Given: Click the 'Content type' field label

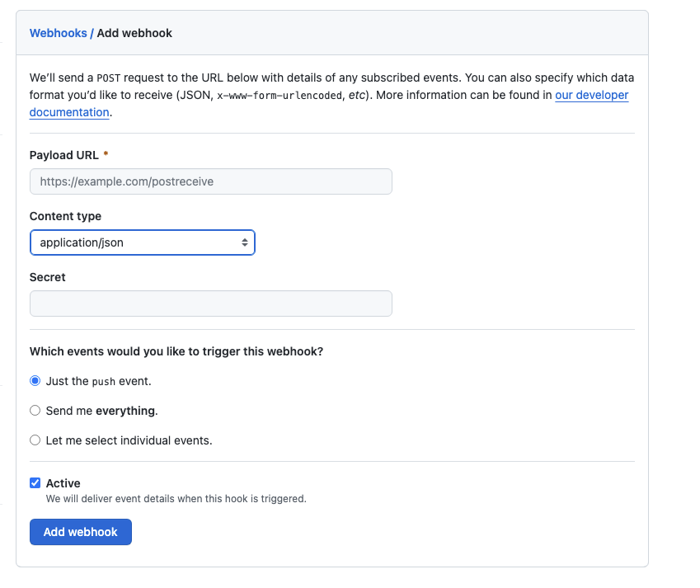Looking at the screenshot, I should [65, 216].
